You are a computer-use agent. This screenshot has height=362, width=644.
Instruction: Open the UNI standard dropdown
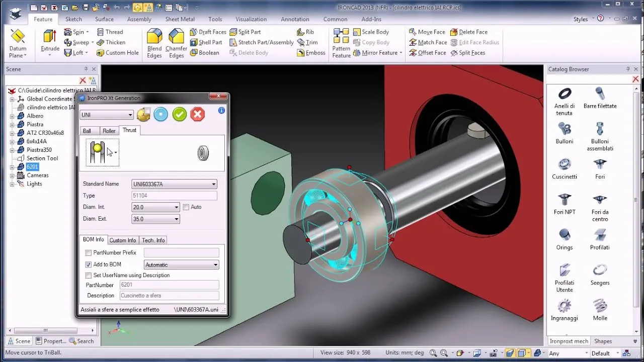click(107, 115)
